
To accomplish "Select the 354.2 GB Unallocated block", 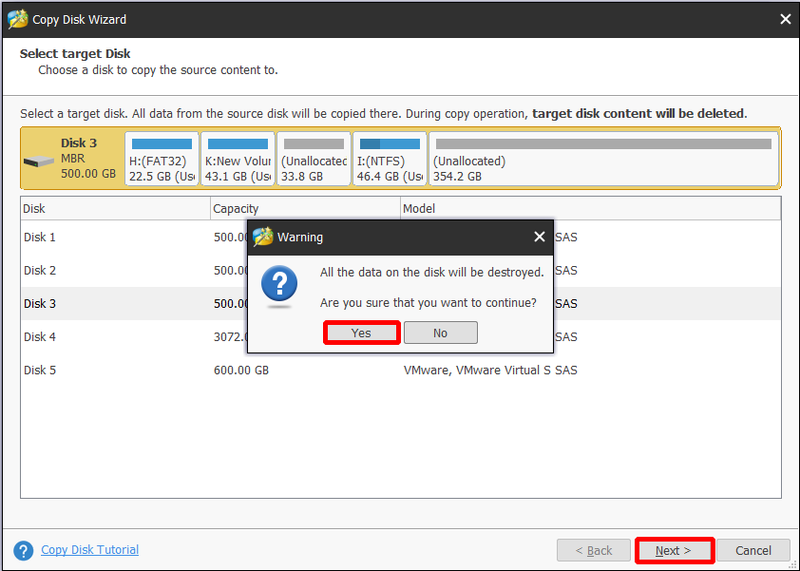I will pyautogui.click(x=604, y=158).
